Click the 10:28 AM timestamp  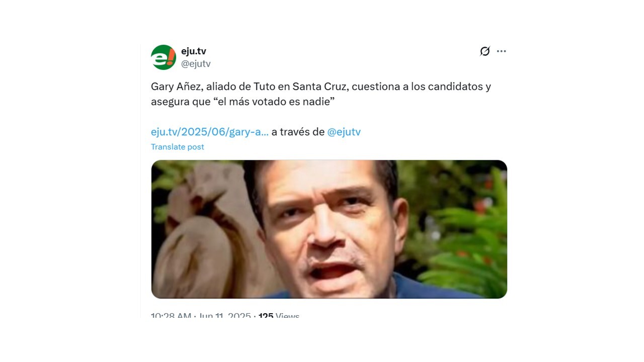[x=171, y=316]
